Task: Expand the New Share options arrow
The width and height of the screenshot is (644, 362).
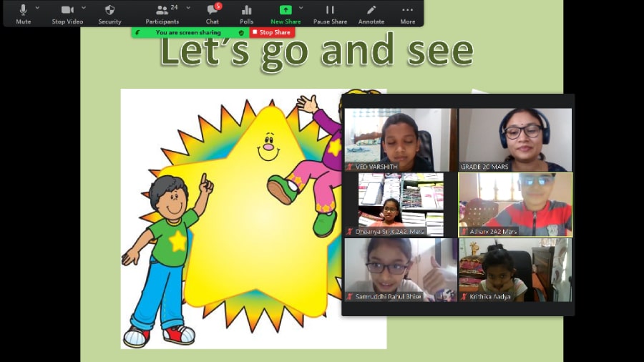Action: [301, 8]
